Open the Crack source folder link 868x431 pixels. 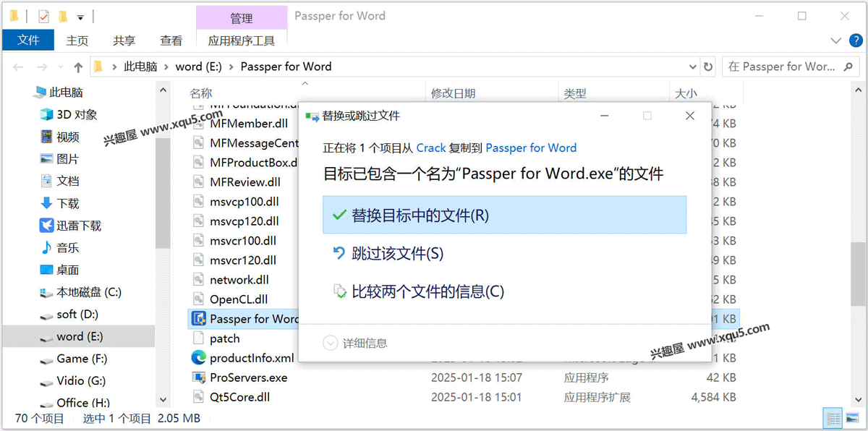click(x=431, y=148)
